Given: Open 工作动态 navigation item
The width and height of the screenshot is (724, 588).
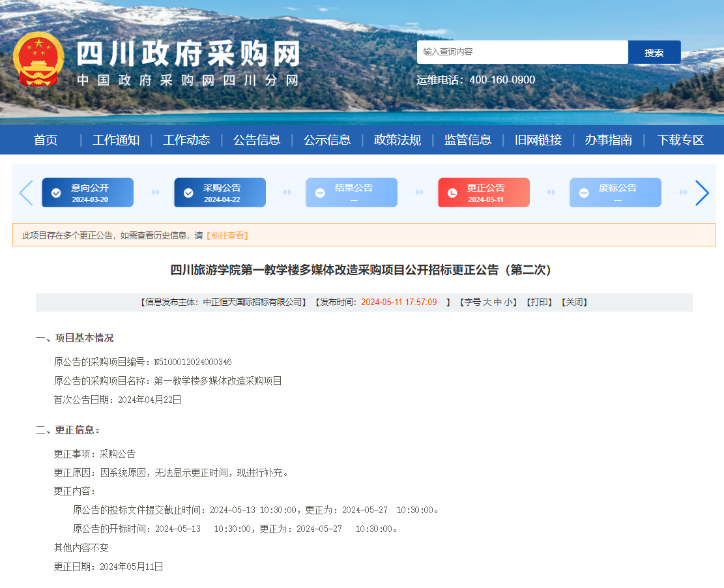Looking at the screenshot, I should point(186,140).
